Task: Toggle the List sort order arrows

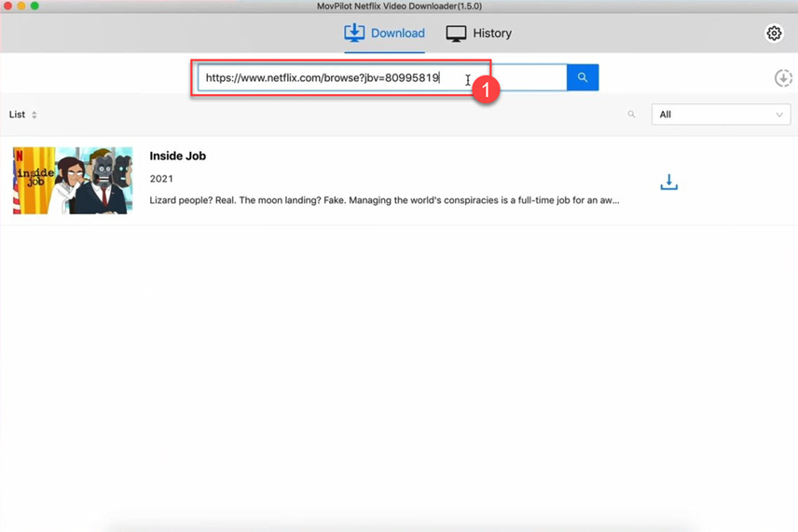Action: pos(34,115)
